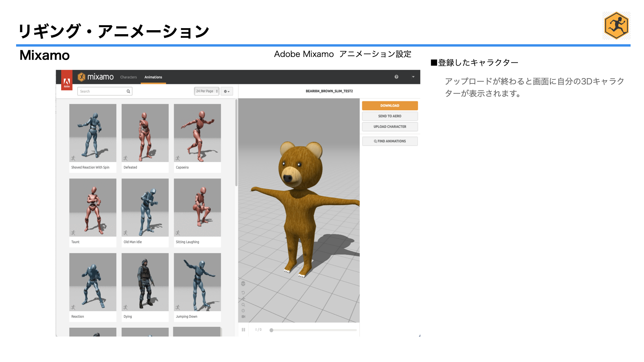Click the Adobe logo icon
The height and width of the screenshot is (362, 644).
67,81
